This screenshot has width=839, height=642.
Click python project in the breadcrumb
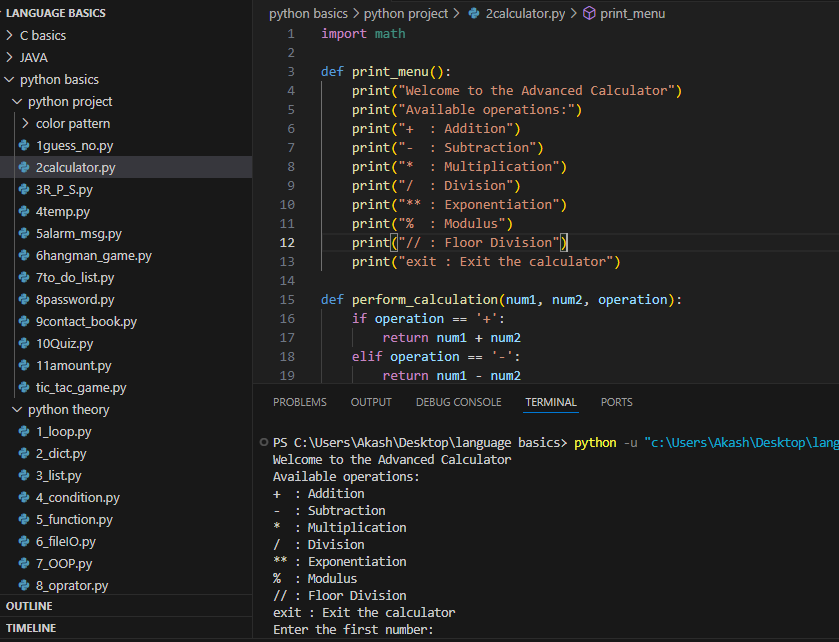pyautogui.click(x=407, y=14)
